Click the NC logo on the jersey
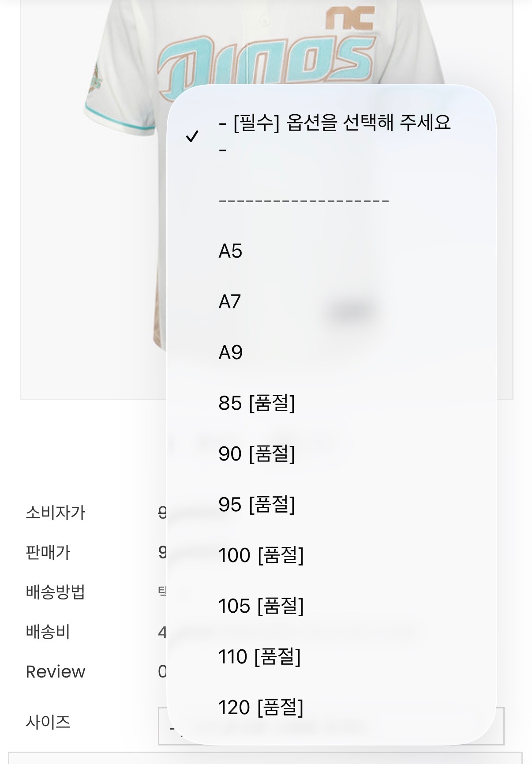The width and height of the screenshot is (532, 764). [x=350, y=19]
